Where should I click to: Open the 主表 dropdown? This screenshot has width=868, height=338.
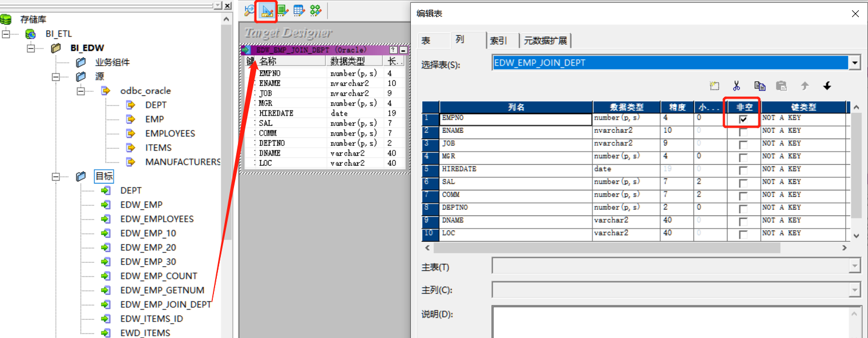pyautogui.click(x=854, y=266)
